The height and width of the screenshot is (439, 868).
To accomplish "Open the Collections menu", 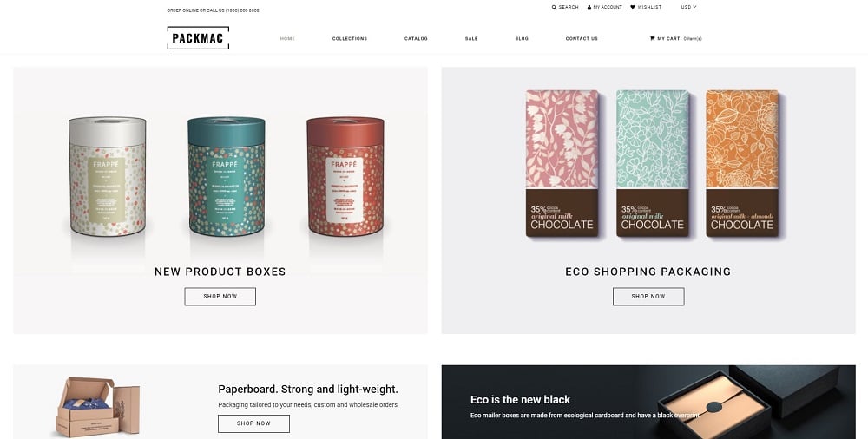I will [x=349, y=39].
